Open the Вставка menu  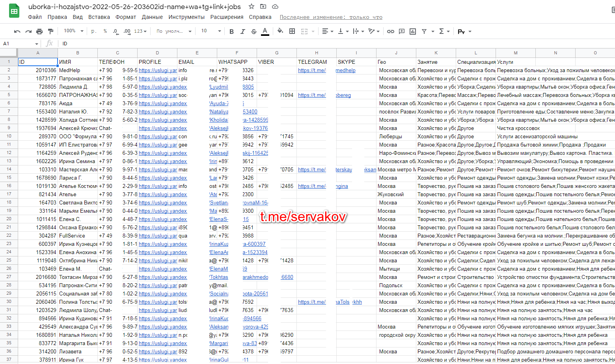pos(99,17)
